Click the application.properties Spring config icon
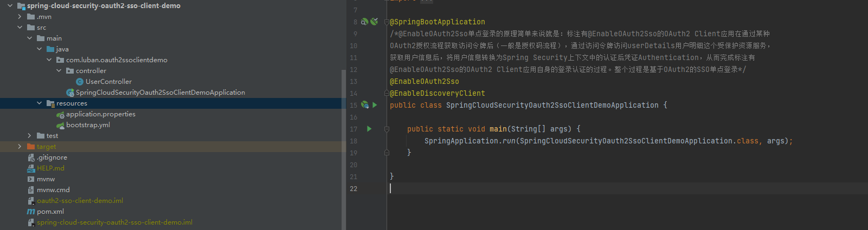Image resolution: width=868 pixels, height=230 pixels. [x=60, y=114]
